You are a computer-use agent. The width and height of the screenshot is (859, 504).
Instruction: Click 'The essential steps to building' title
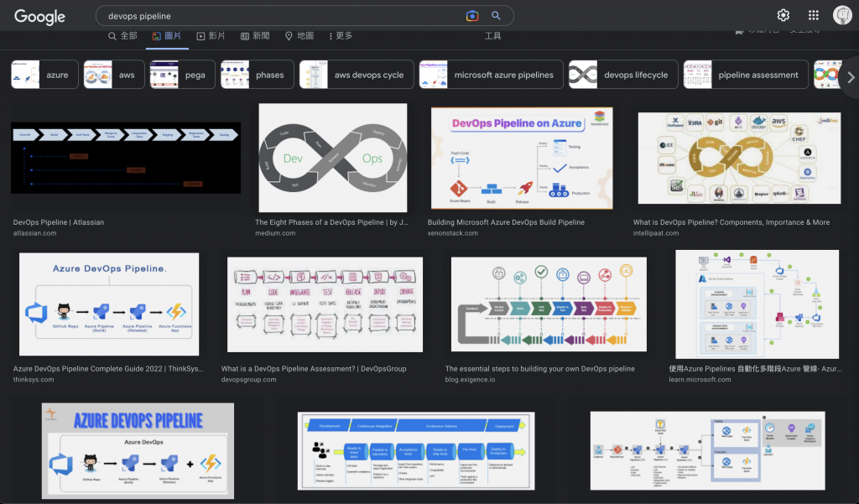tap(539, 369)
